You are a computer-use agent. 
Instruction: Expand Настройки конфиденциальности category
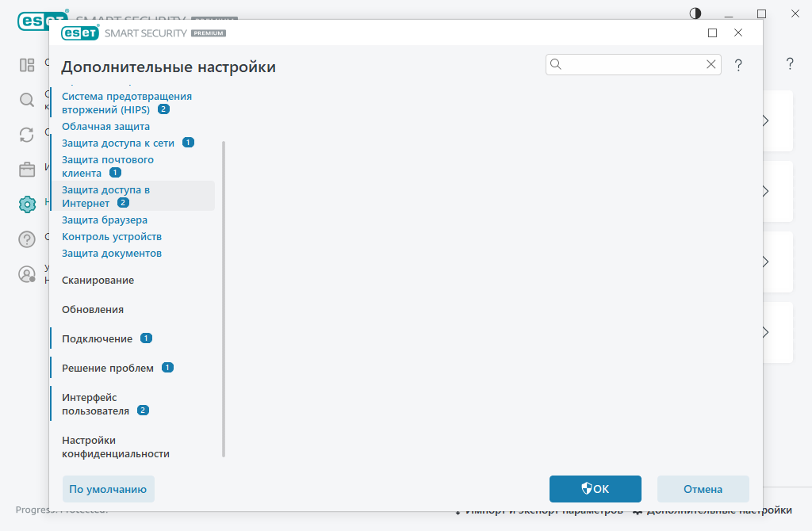116,447
